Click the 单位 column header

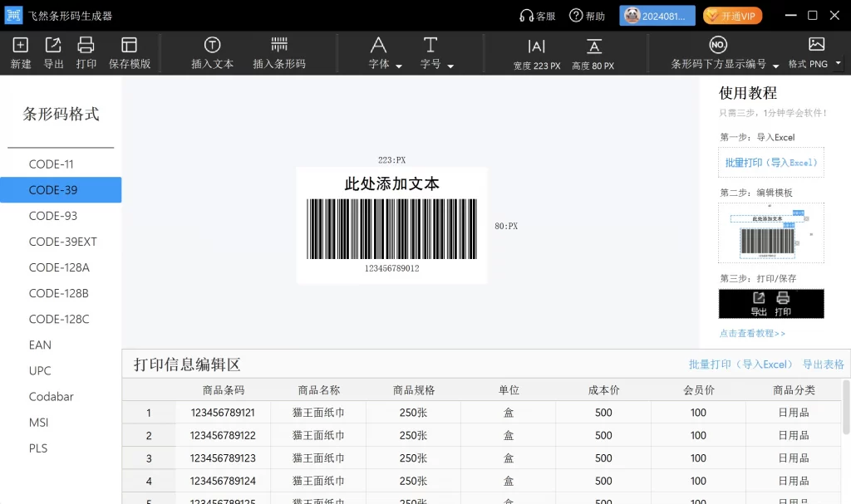tap(509, 390)
